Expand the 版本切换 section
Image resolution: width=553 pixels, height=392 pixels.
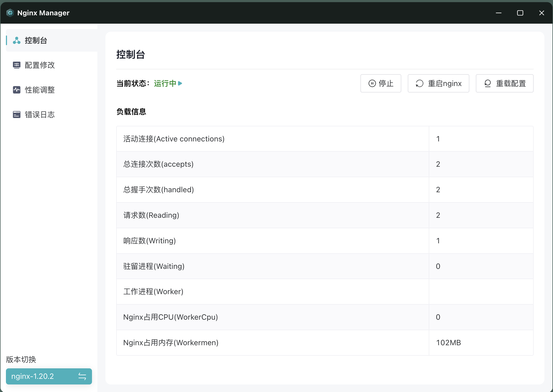[x=21, y=360]
